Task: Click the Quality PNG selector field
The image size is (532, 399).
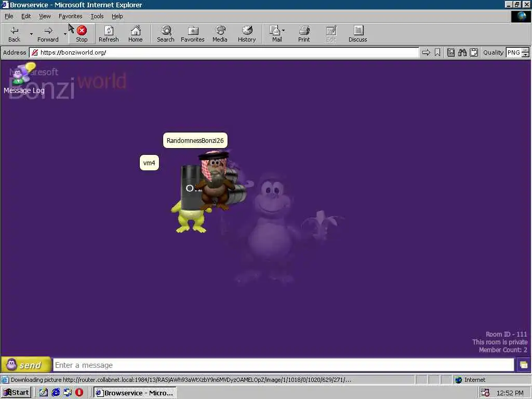Action: [514, 52]
